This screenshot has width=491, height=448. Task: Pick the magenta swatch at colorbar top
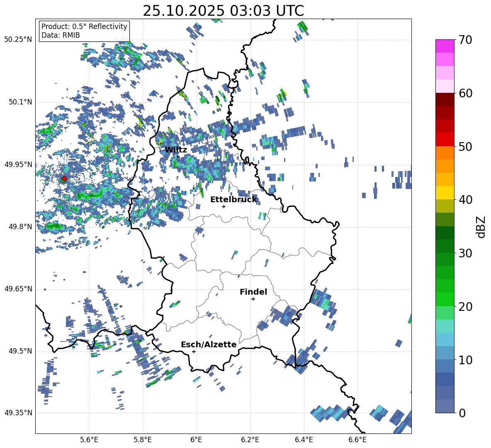(x=445, y=46)
